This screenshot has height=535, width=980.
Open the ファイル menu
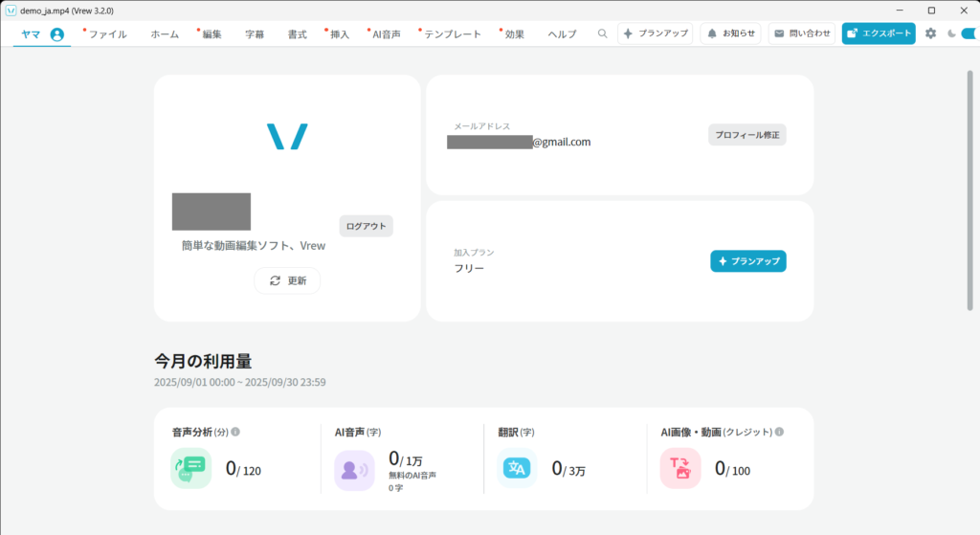[x=107, y=33]
